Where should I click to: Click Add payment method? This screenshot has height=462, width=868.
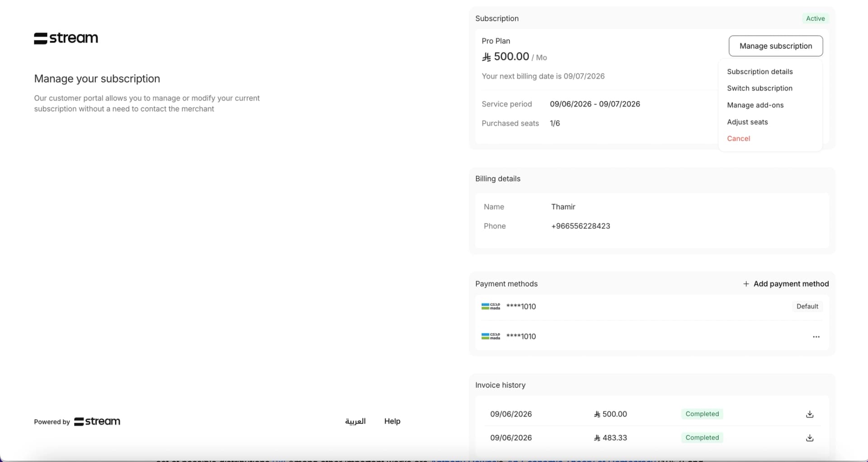(x=786, y=284)
